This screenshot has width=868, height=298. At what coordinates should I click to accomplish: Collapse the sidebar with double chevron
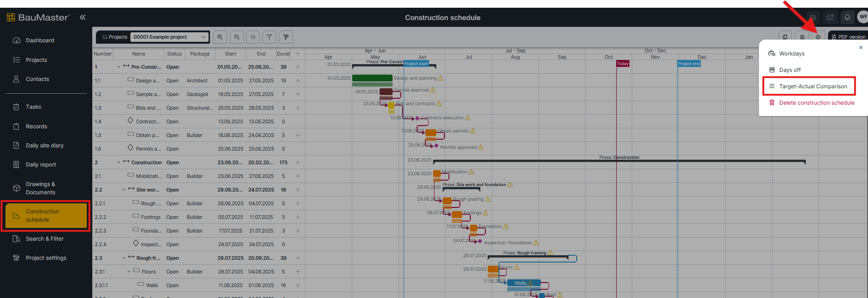(83, 17)
